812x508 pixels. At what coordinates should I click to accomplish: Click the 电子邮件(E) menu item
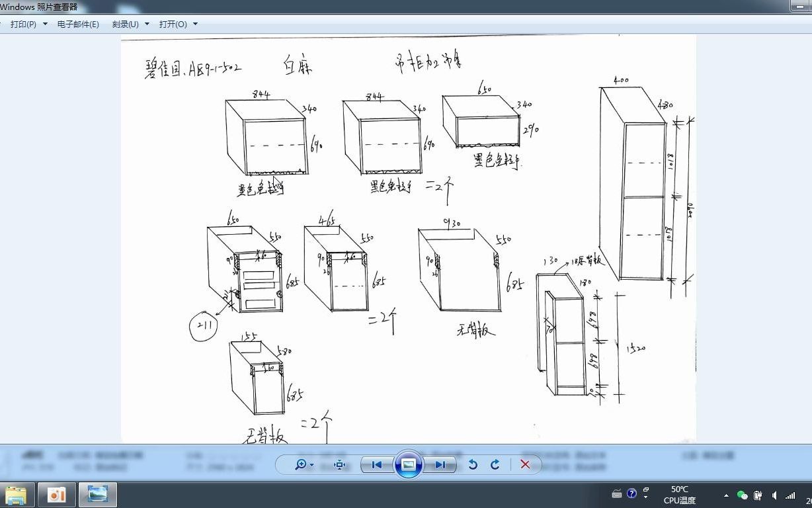[79, 24]
